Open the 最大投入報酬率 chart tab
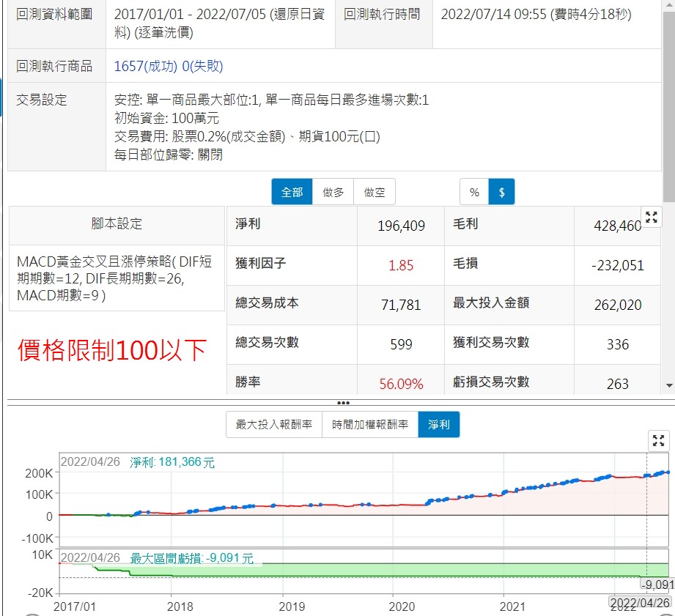The height and width of the screenshot is (616, 675). (x=274, y=424)
